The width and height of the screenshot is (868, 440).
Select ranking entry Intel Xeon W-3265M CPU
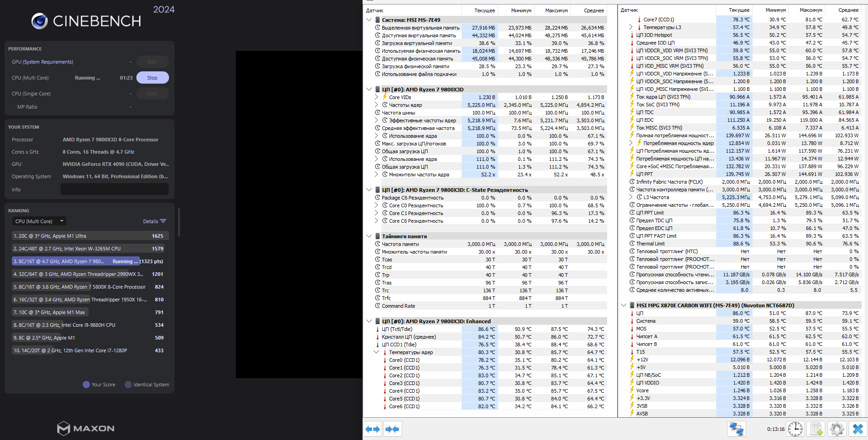pyautogui.click(x=90, y=249)
